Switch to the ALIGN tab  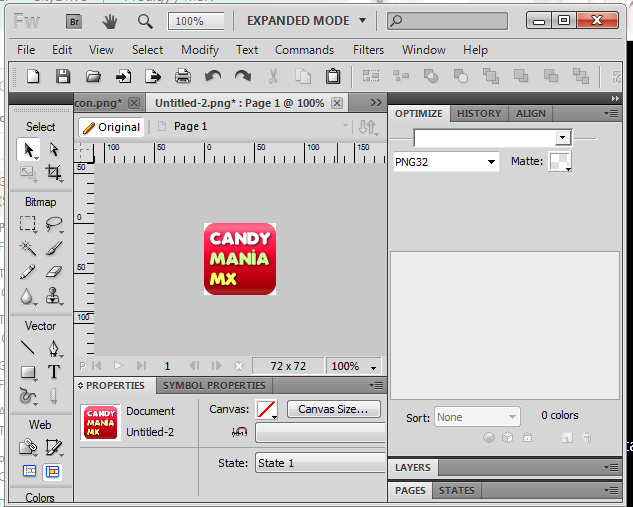[530, 113]
